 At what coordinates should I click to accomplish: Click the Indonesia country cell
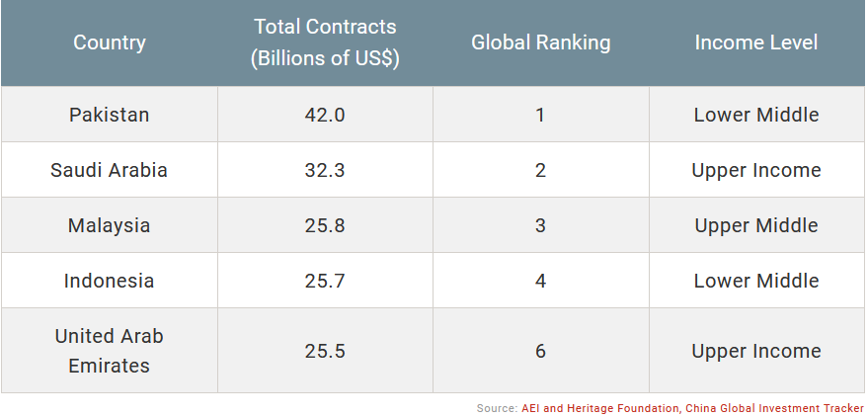coord(109,281)
